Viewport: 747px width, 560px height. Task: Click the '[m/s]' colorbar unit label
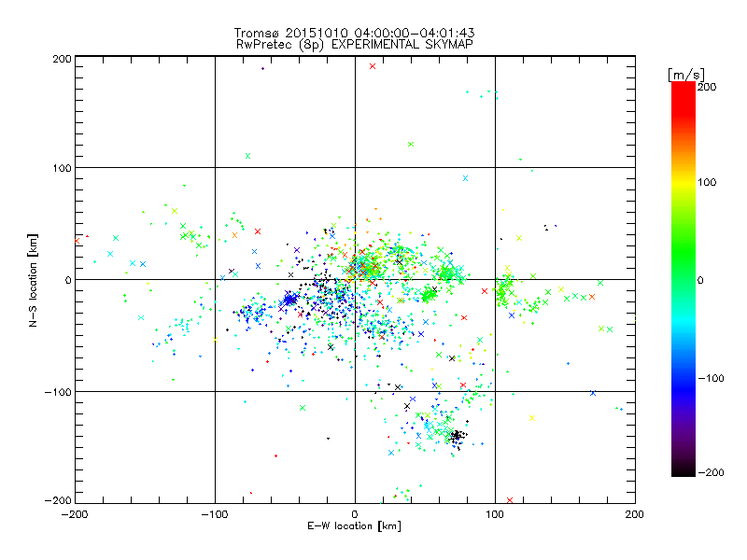point(686,75)
